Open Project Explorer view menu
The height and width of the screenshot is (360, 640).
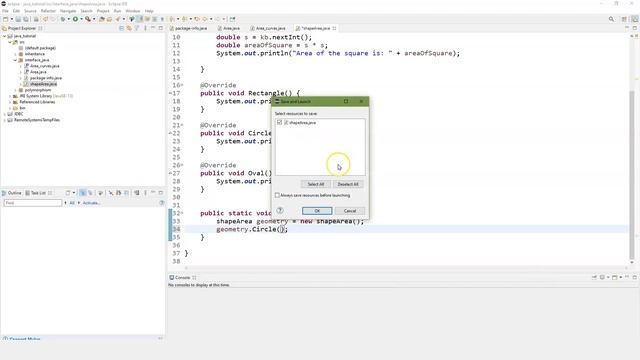[145, 28]
